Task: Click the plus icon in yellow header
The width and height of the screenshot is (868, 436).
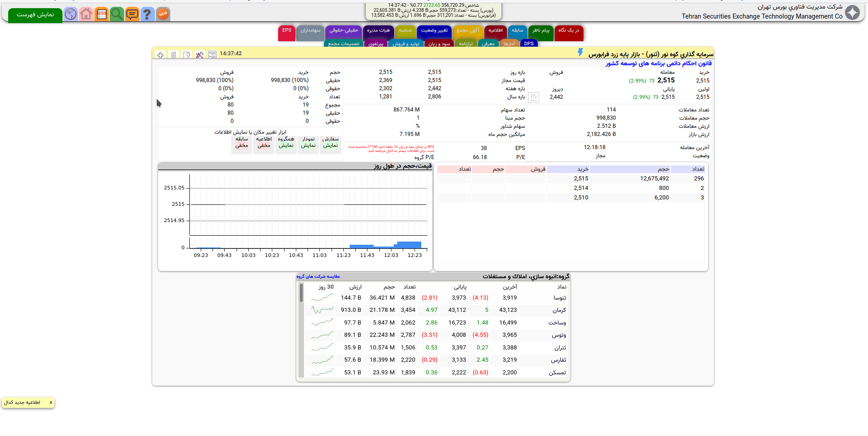Action: (x=160, y=55)
